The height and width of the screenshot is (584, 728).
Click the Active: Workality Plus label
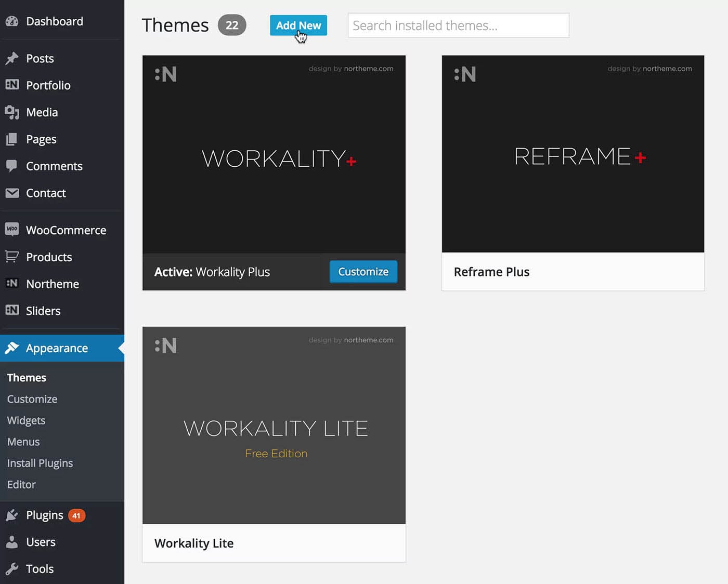pyautogui.click(x=212, y=272)
